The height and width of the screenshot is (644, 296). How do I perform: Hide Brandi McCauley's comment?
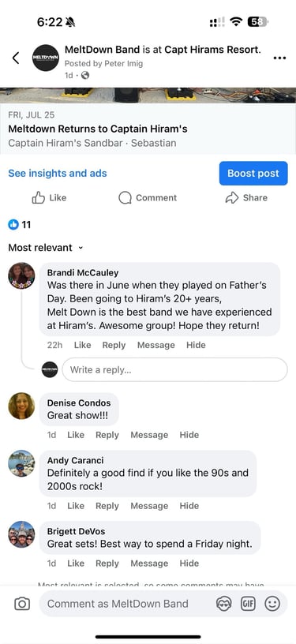196,345
